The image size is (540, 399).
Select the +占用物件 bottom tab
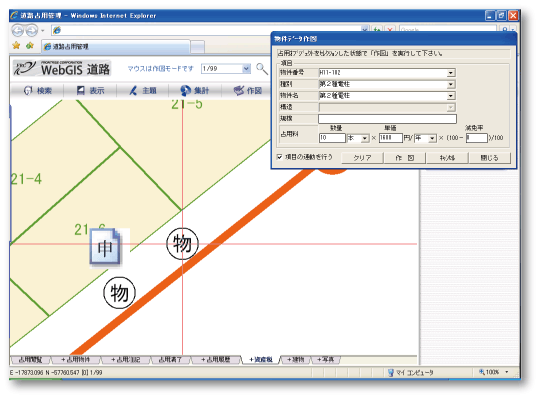[x=76, y=360]
